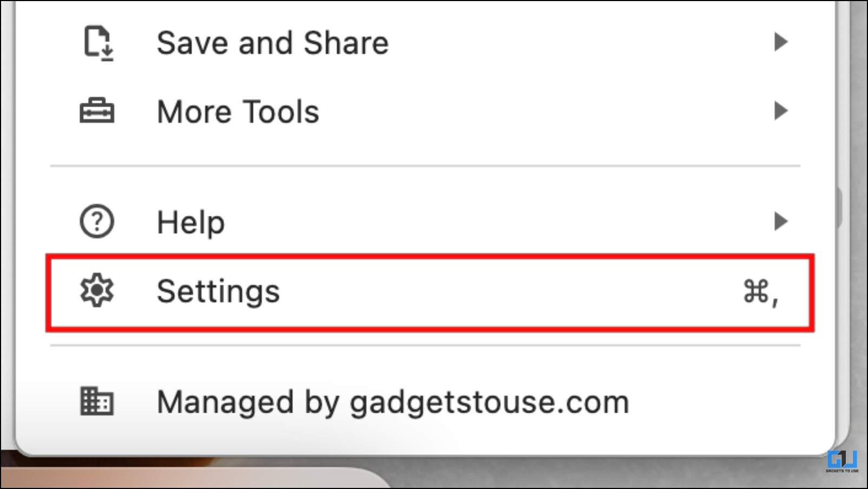
Task: Select the More Tools menu label
Action: click(x=238, y=111)
